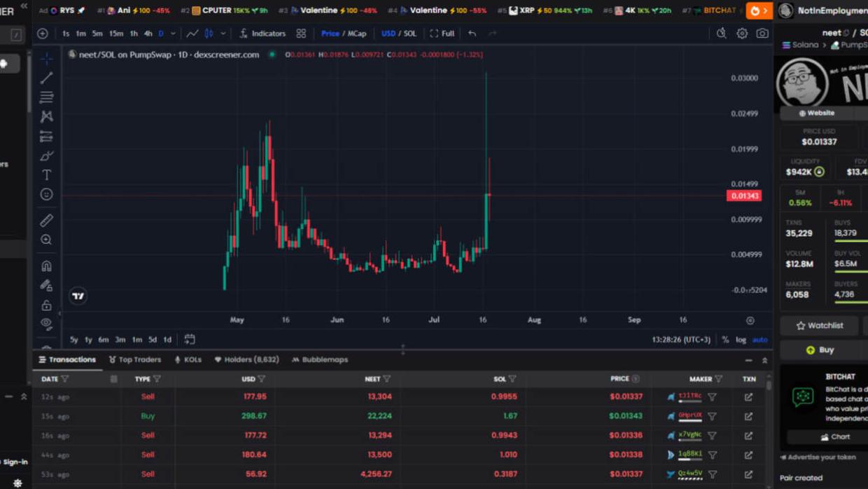The image size is (868, 489).
Task: Visit the token Website link
Action: [x=817, y=113]
